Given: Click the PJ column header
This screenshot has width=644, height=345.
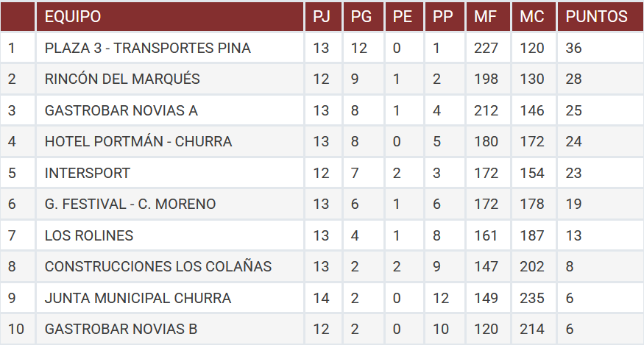Looking at the screenshot, I should [323, 16].
